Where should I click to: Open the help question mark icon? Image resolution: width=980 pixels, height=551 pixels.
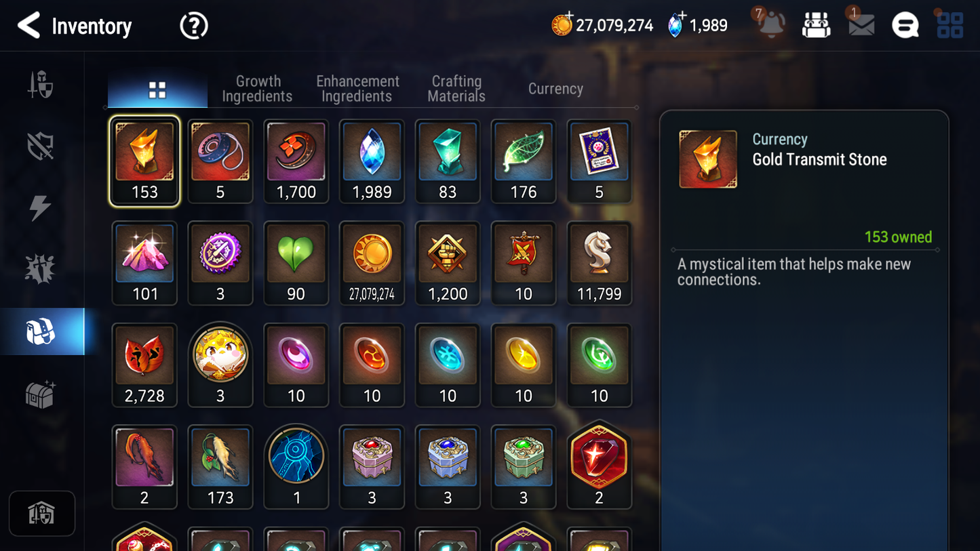click(x=194, y=26)
